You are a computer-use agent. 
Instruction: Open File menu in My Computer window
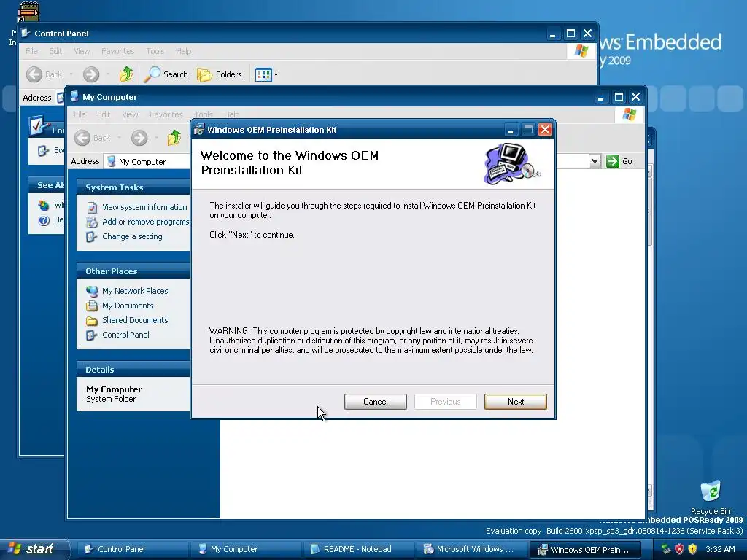80,114
